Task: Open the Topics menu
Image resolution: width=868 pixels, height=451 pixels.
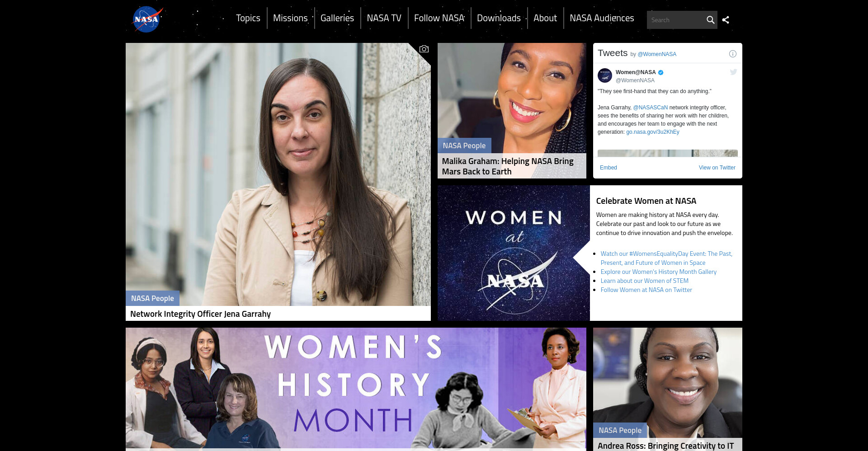Action: pyautogui.click(x=248, y=18)
